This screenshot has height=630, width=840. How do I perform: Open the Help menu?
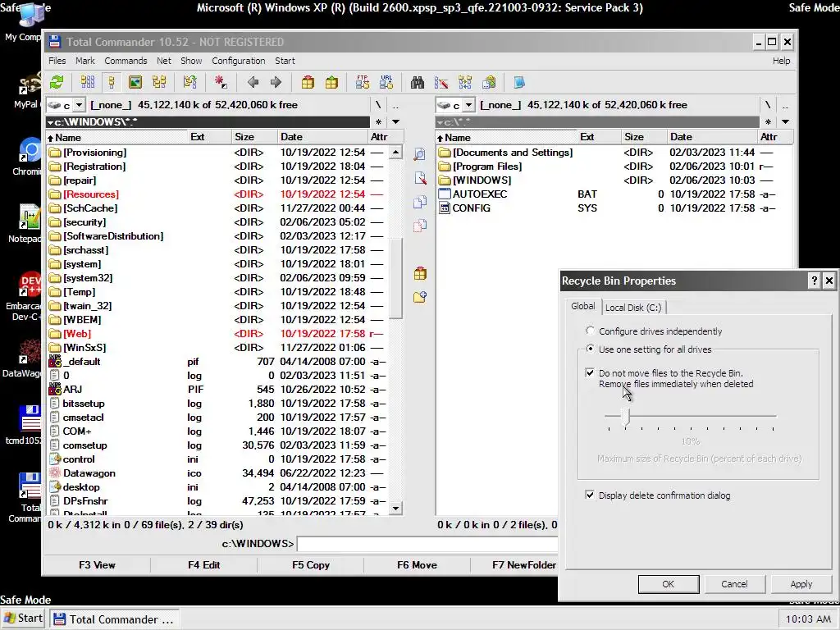point(781,61)
